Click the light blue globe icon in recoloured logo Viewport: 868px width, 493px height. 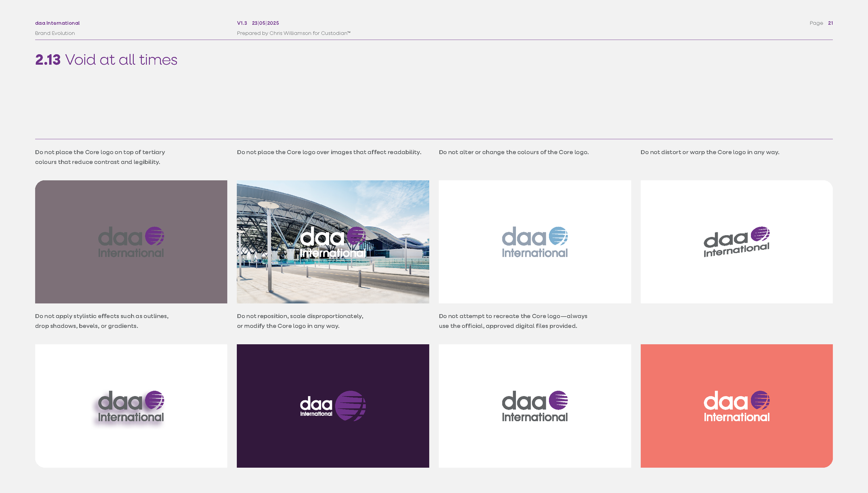[x=558, y=236]
